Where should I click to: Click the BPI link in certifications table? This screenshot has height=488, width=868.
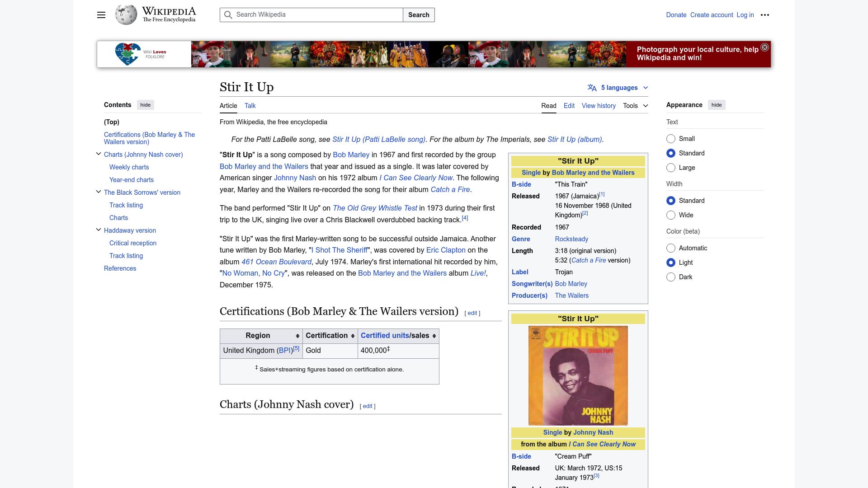285,351
